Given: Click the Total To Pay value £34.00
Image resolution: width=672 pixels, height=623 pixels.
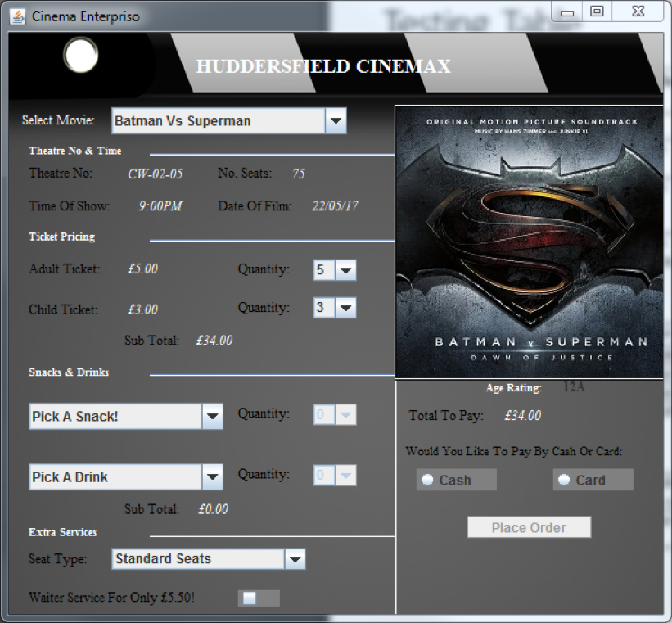Looking at the screenshot, I should pos(522,416).
